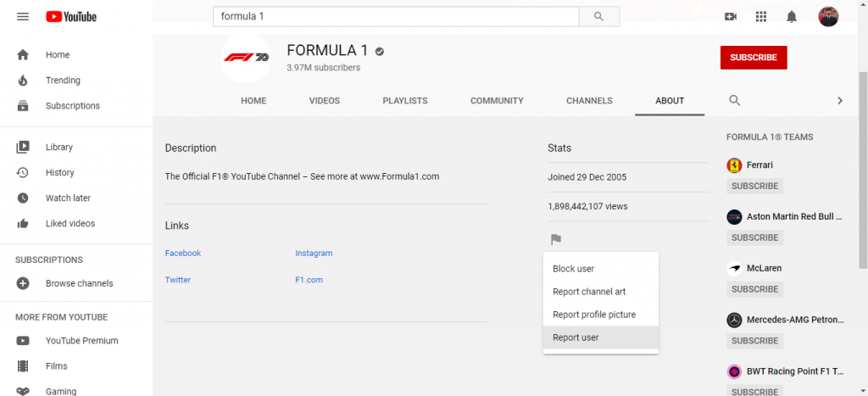This screenshot has height=396, width=868.
Task: Click Browse channels plus icon
Action: pos(23,283)
